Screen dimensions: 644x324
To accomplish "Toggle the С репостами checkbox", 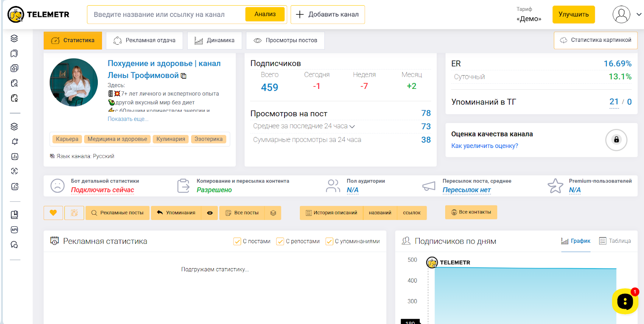I will [280, 242].
